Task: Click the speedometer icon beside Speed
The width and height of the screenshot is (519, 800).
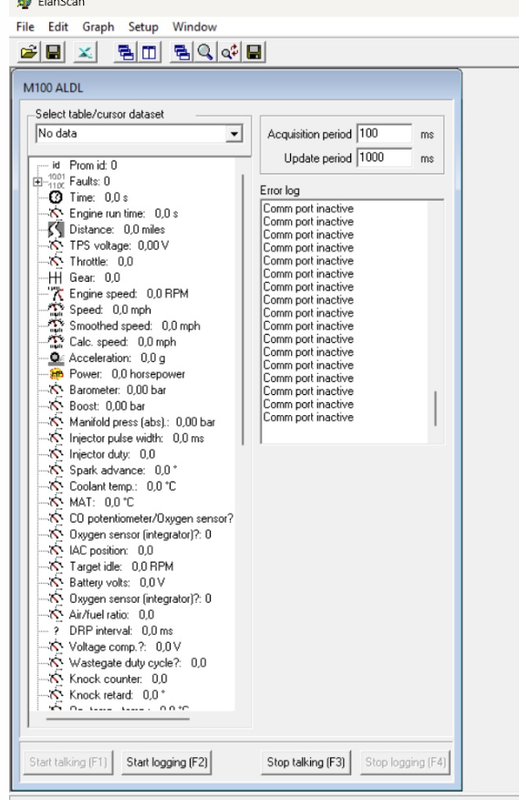Action: (x=56, y=310)
